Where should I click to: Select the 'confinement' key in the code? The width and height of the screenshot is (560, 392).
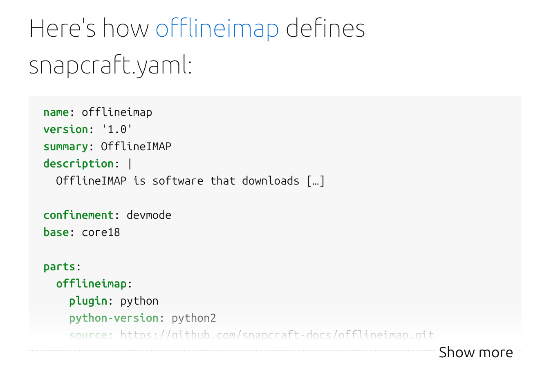pyautogui.click(x=78, y=215)
